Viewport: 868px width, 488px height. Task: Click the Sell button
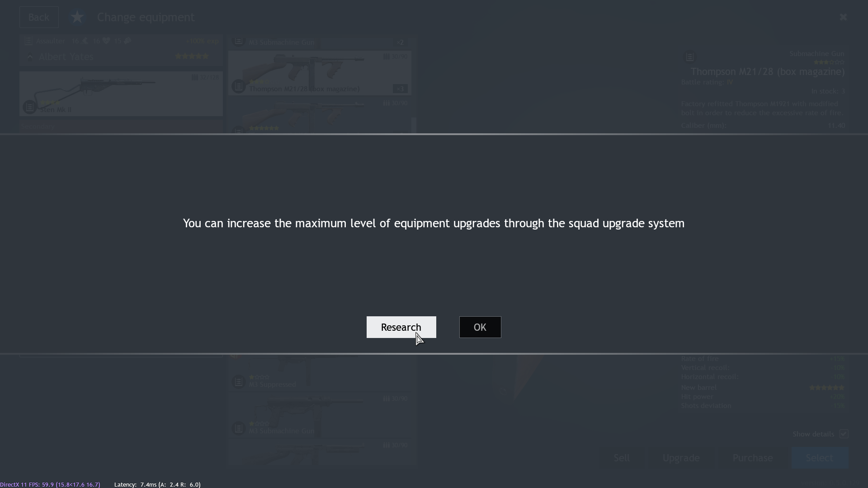(x=621, y=458)
